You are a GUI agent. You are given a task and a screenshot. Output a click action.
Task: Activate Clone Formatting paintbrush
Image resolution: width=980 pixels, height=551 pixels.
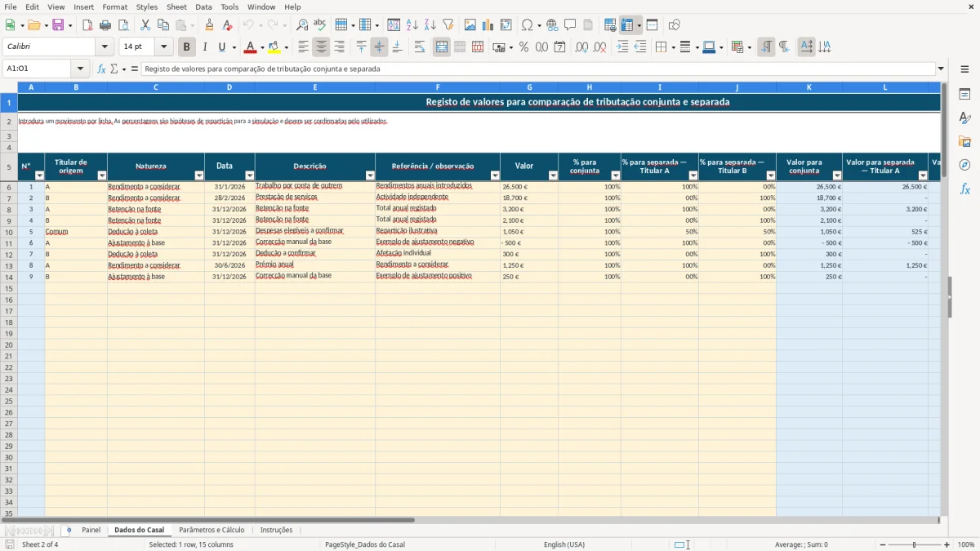(x=209, y=25)
